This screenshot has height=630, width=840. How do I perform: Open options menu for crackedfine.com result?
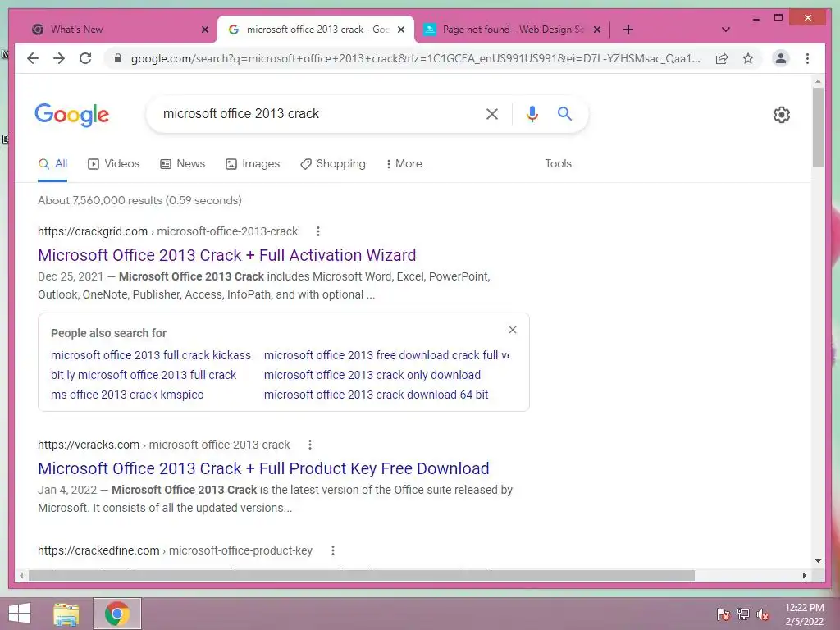click(333, 550)
